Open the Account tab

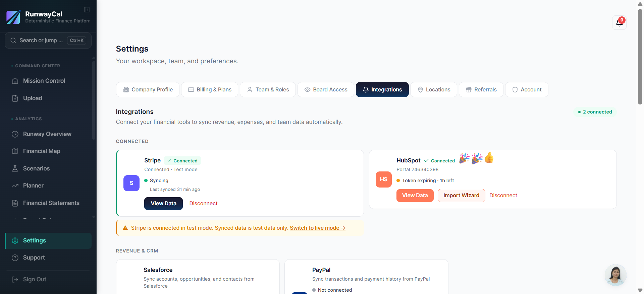(527, 90)
